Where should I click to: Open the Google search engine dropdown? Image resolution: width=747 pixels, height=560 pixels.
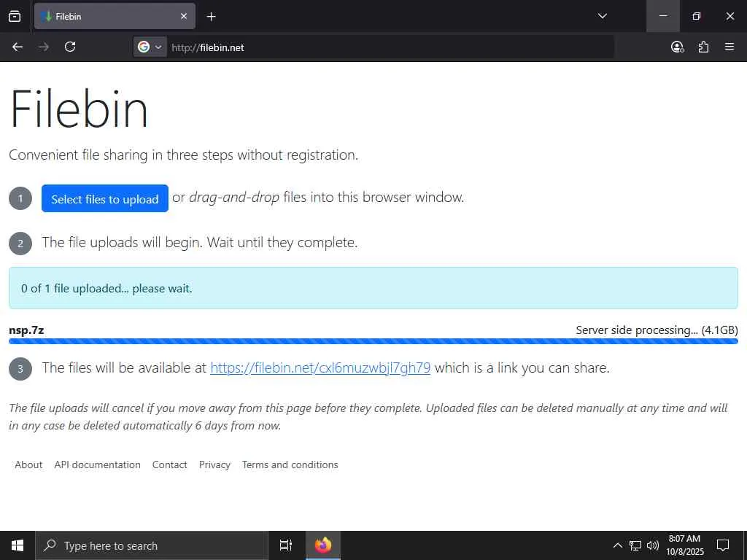150,47
